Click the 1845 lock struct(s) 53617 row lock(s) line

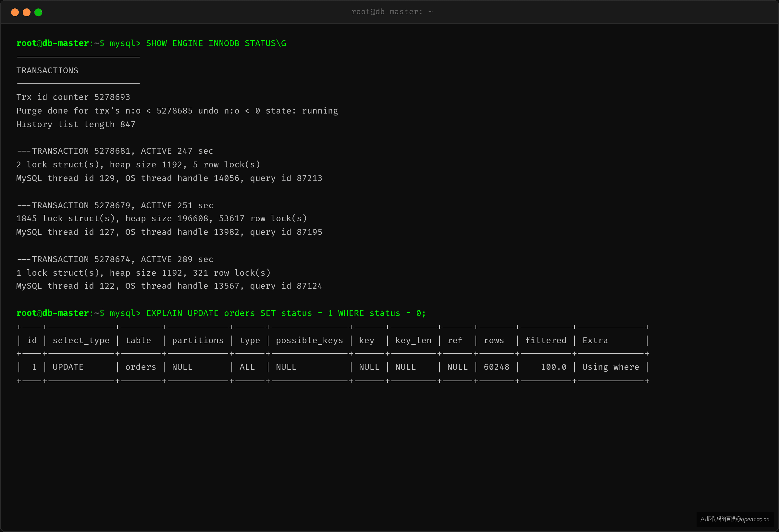click(x=162, y=218)
